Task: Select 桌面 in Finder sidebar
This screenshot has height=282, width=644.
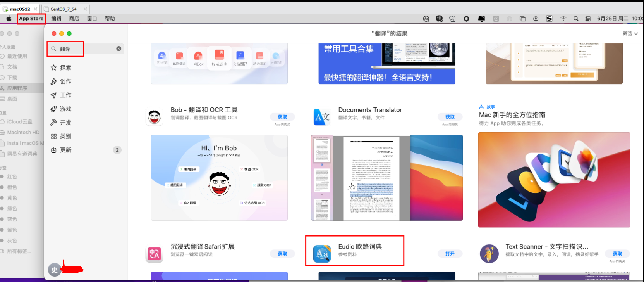Action: tap(12, 99)
